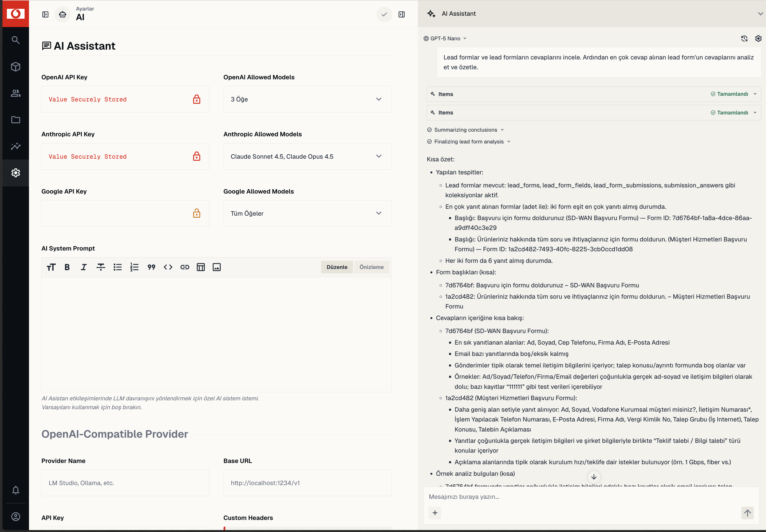Open the OpenAI Allowed Models dropdown
766x532 pixels.
307,99
